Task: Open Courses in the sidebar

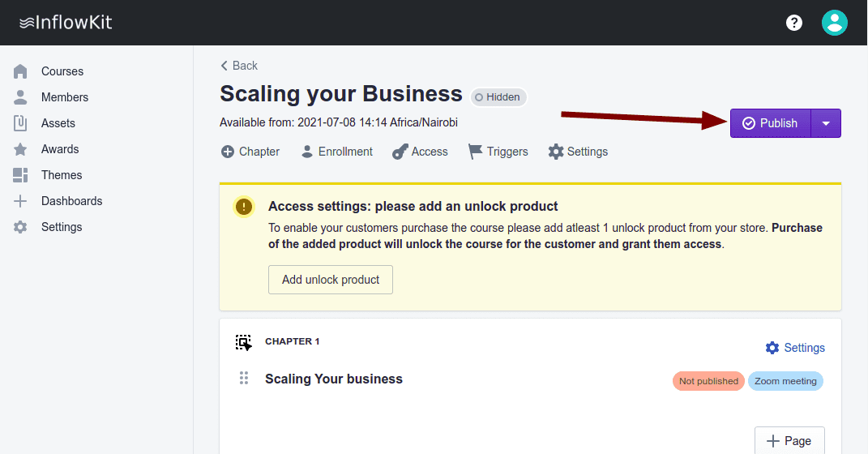Action: tap(62, 71)
